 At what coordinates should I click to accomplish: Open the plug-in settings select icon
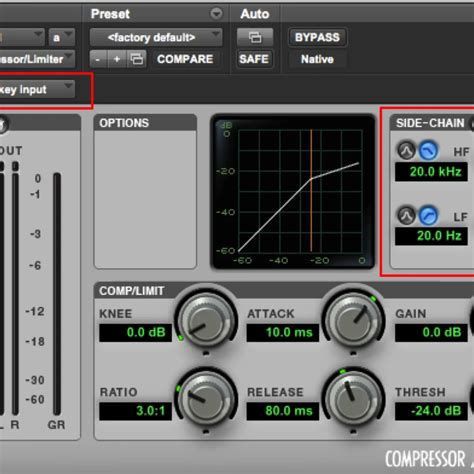[x=137, y=59]
